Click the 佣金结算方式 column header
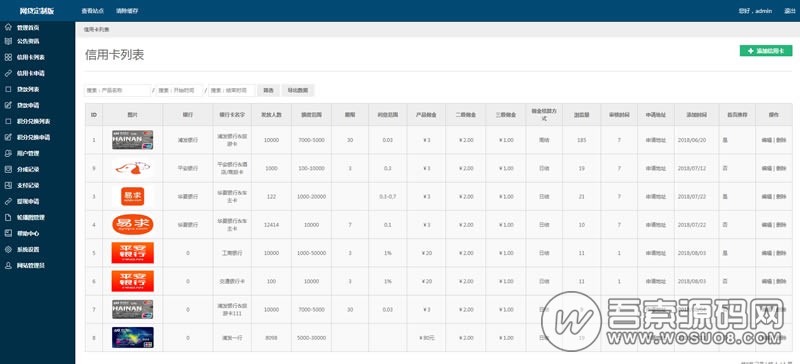The image size is (800, 364). pos(544,115)
